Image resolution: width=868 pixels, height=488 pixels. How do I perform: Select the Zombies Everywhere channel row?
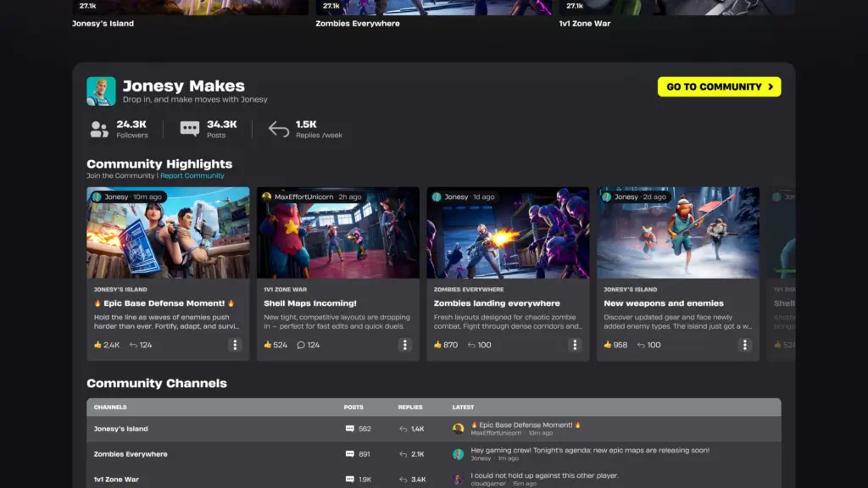coord(131,454)
